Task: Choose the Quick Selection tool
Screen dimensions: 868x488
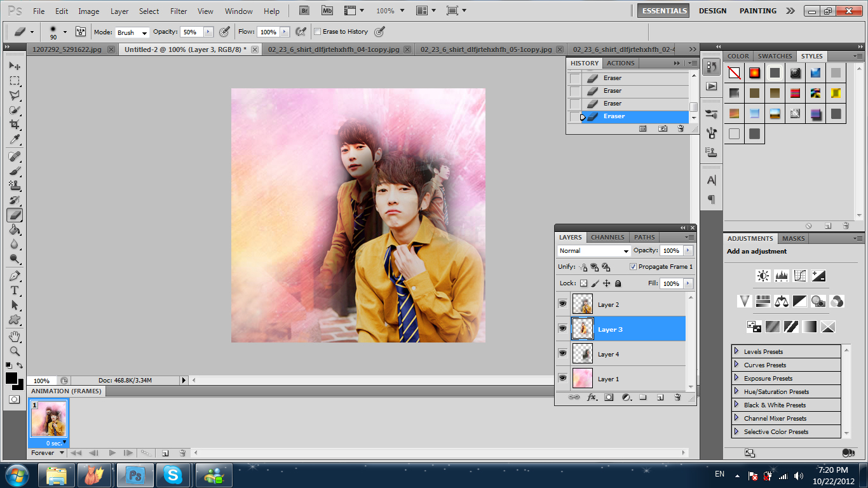Action: [15, 110]
